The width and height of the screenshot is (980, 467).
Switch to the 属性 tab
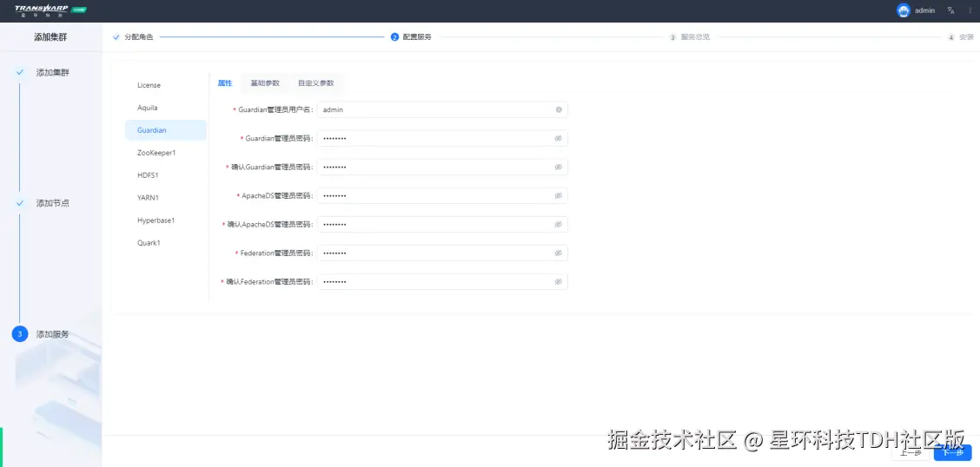[225, 83]
